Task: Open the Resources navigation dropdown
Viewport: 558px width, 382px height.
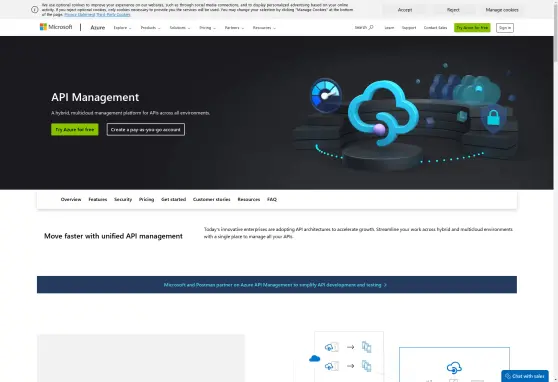Action: click(x=264, y=28)
